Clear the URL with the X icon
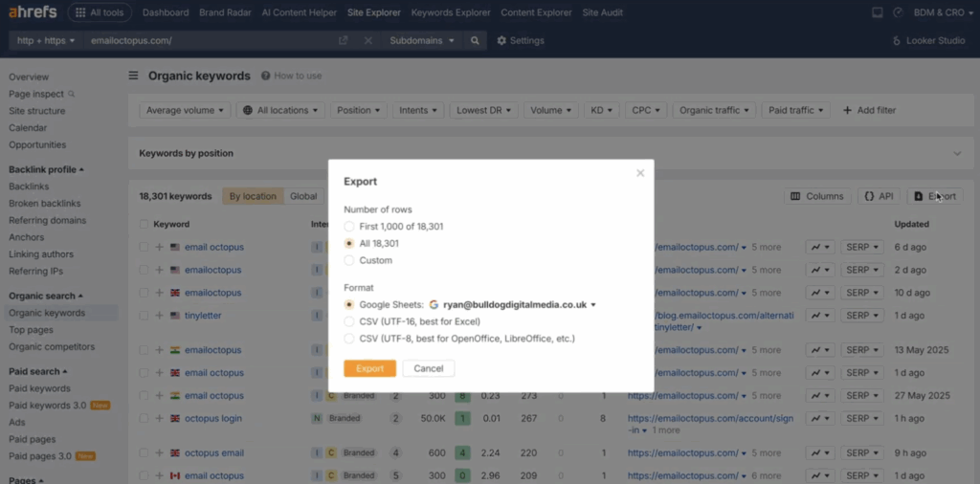Image resolution: width=980 pixels, height=484 pixels. click(x=368, y=40)
